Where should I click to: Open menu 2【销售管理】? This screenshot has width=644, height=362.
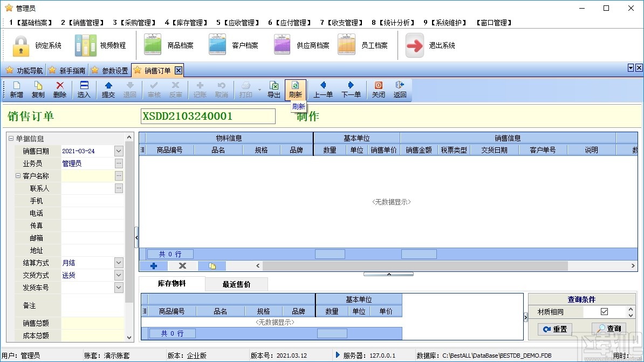83,23
